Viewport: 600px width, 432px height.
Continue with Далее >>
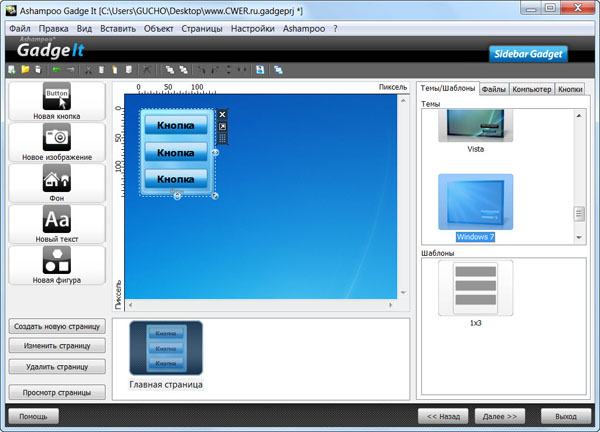[500, 416]
